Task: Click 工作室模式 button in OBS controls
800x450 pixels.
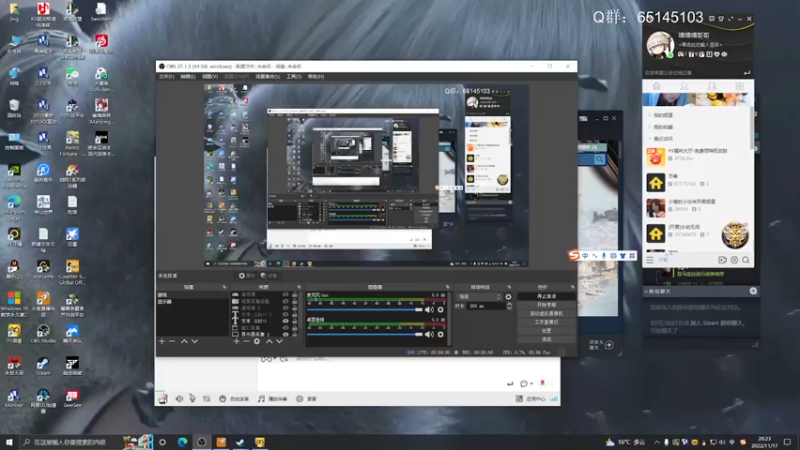Action: pos(546,322)
